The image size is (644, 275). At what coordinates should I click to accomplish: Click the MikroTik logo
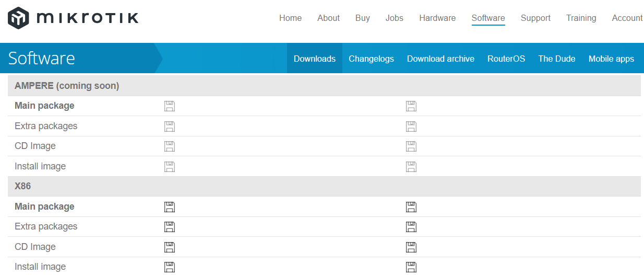tap(73, 18)
